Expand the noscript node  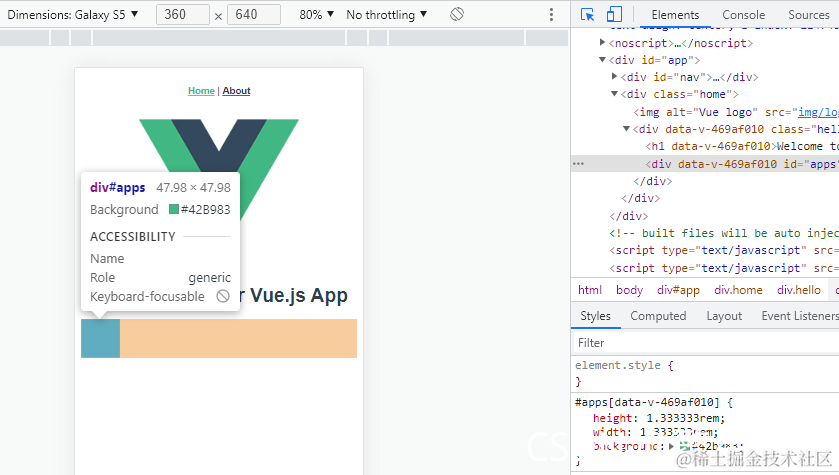point(602,42)
